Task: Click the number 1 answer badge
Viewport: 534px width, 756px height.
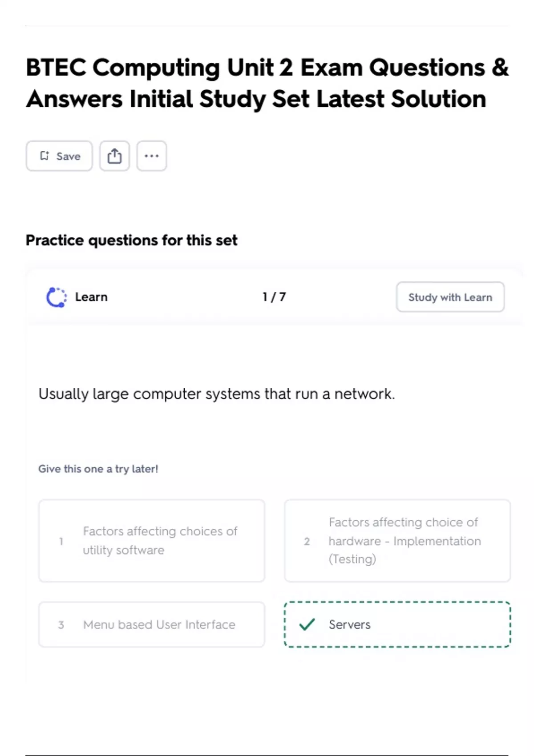Action: tap(61, 541)
